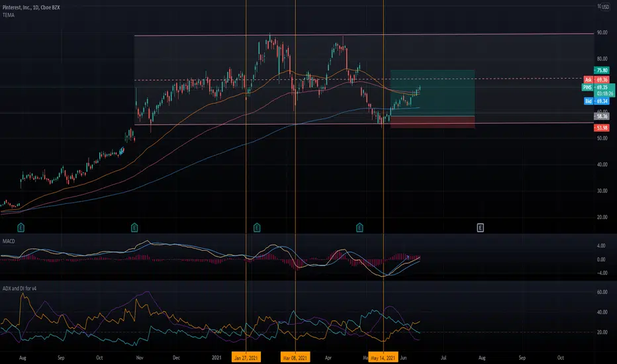Select the green profit zone of long position
Screen dimensions: 617x364
pyautogui.click(x=432, y=93)
